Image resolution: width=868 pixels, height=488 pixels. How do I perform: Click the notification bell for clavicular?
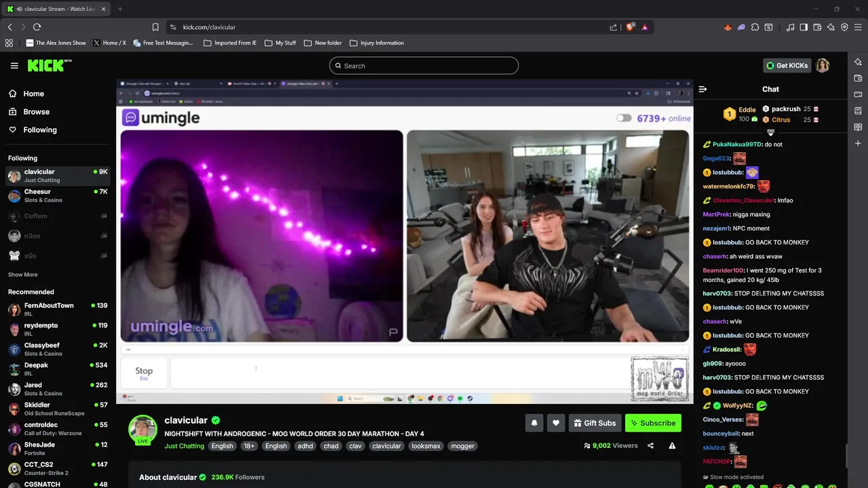(534, 423)
